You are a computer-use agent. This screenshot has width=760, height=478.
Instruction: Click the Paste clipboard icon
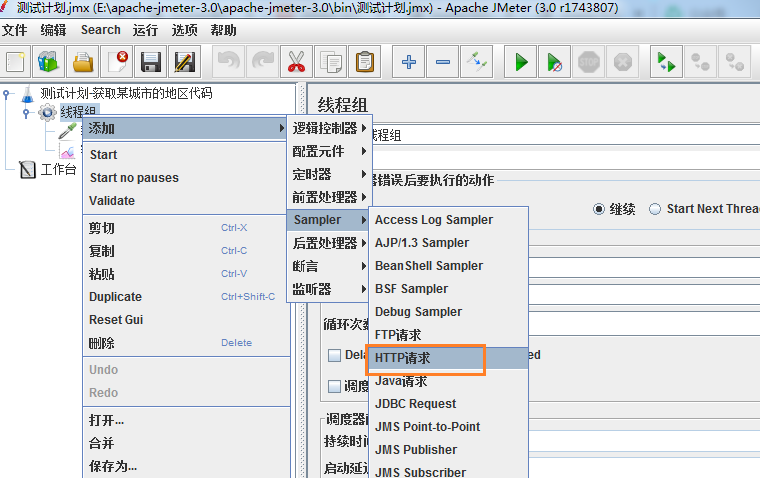click(364, 62)
